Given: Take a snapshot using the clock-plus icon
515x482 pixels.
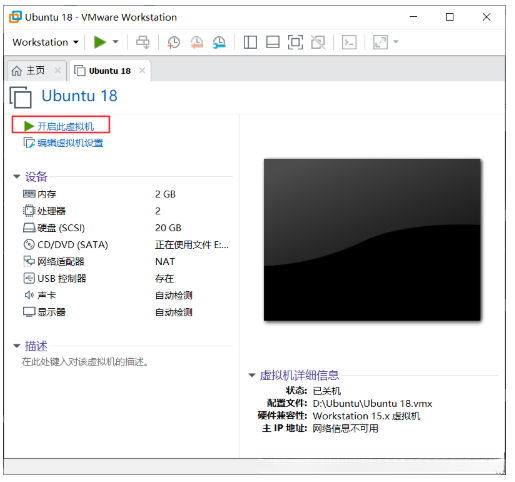Looking at the screenshot, I should coord(174,42).
